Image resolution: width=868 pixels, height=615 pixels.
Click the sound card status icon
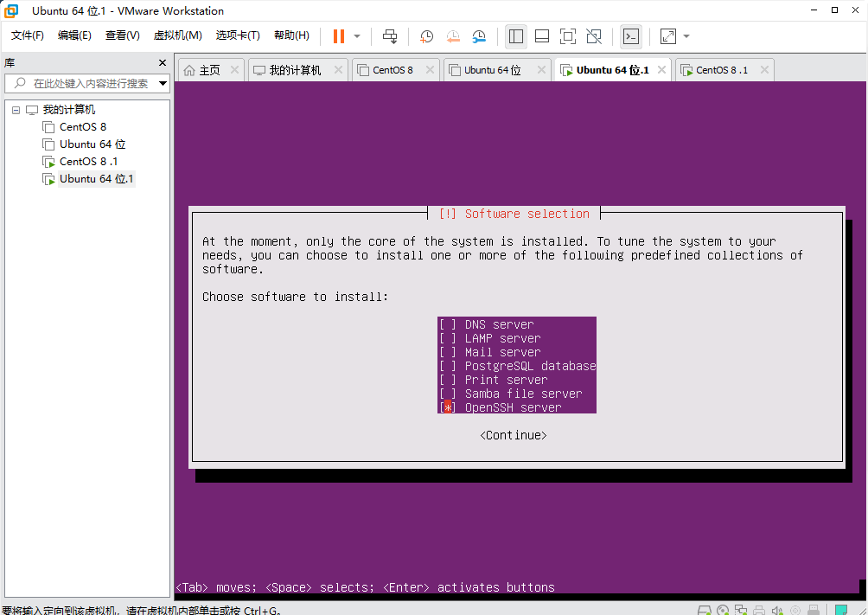pyautogui.click(x=777, y=610)
